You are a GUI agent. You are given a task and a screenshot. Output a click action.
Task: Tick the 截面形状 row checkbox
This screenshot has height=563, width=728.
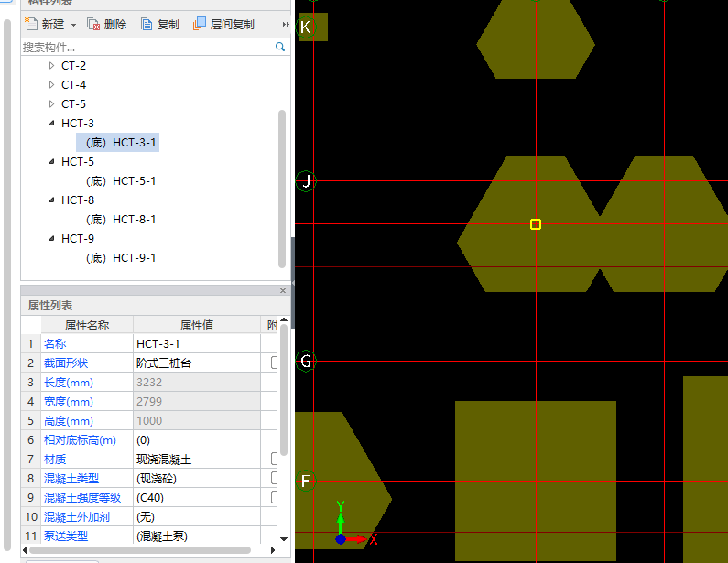point(275,363)
